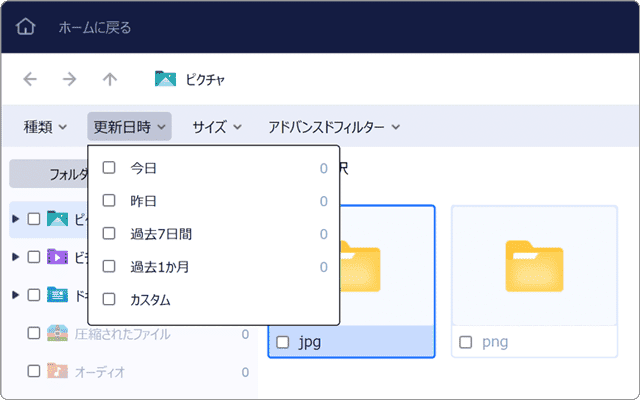This screenshot has height=400, width=640.
Task: Click the jpg folder name
Action: [310, 342]
